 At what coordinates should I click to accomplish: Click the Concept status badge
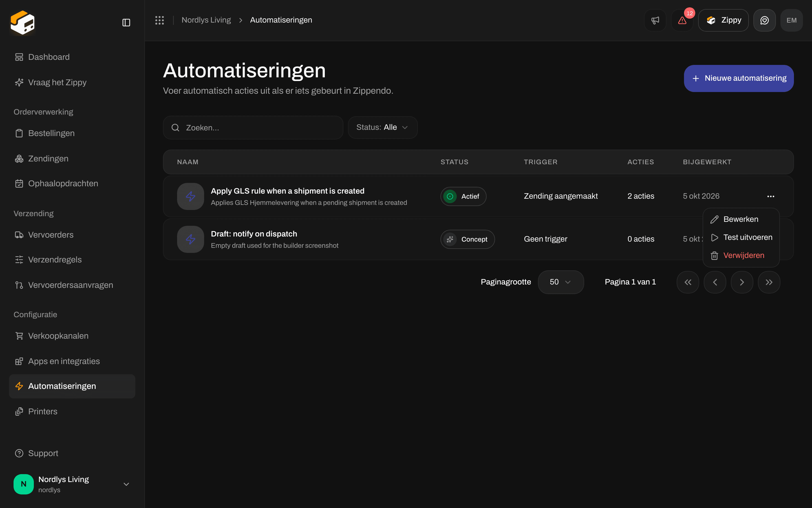coord(467,239)
